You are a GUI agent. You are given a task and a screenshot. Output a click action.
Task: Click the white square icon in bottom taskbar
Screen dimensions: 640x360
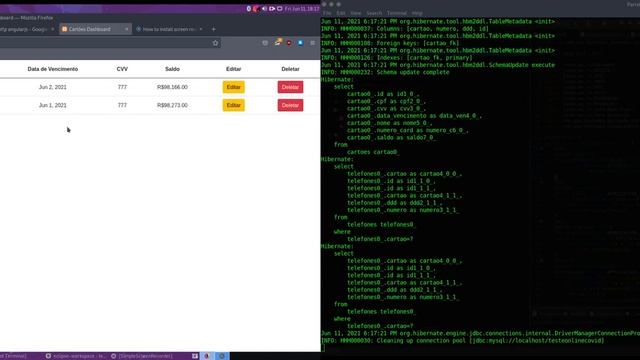[195, 356]
